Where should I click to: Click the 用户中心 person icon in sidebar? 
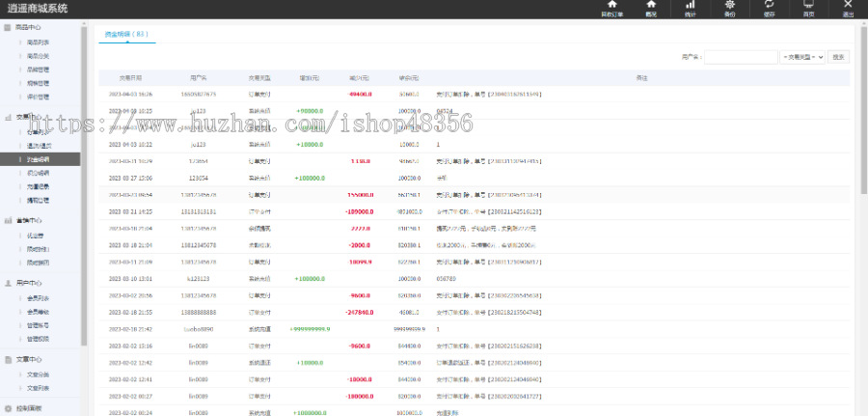pyautogui.click(x=8, y=283)
